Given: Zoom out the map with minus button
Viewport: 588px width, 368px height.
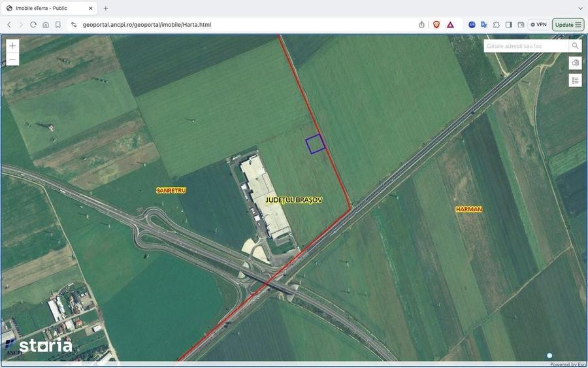Looking at the screenshot, I should point(12,59).
